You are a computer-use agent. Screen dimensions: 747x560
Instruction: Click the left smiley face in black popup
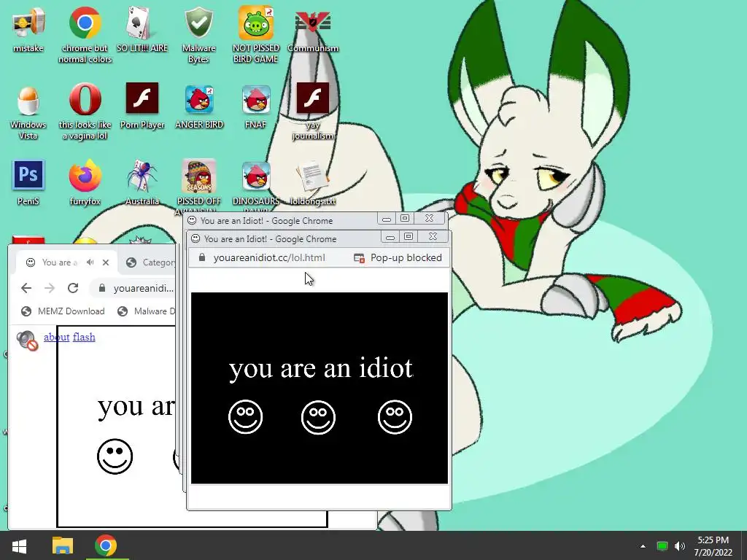[245, 417]
